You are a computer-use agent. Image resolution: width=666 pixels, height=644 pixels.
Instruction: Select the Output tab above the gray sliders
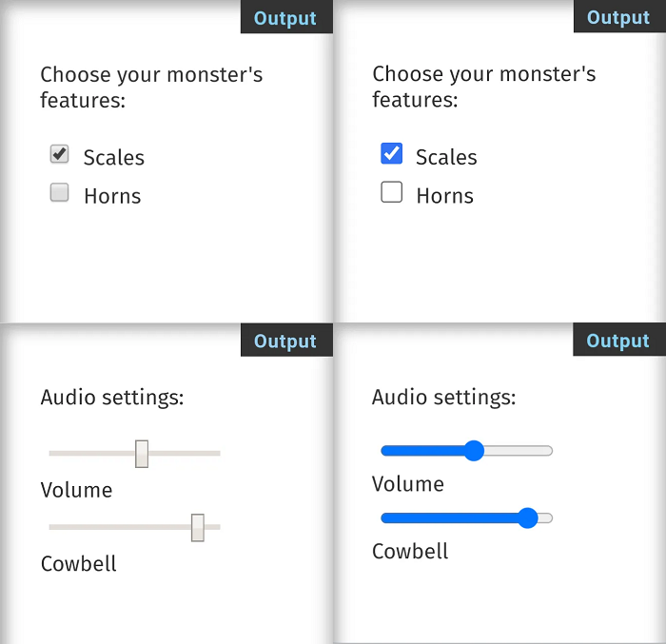[x=285, y=342]
